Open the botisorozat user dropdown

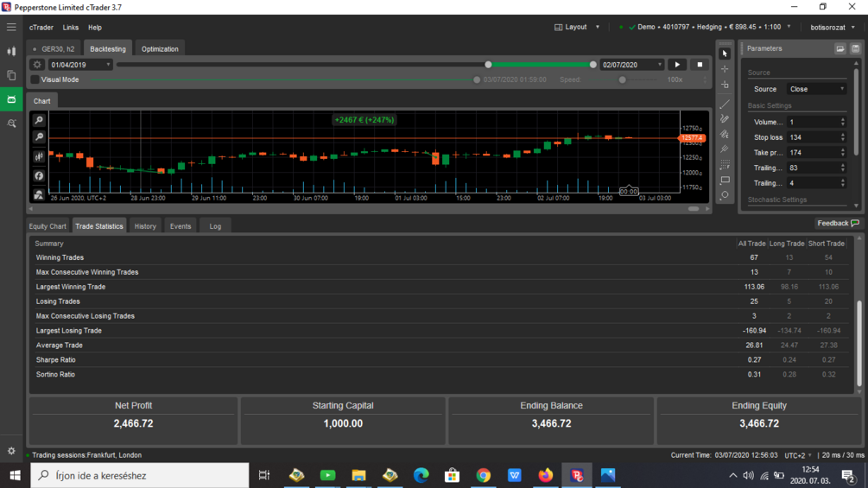[833, 27]
